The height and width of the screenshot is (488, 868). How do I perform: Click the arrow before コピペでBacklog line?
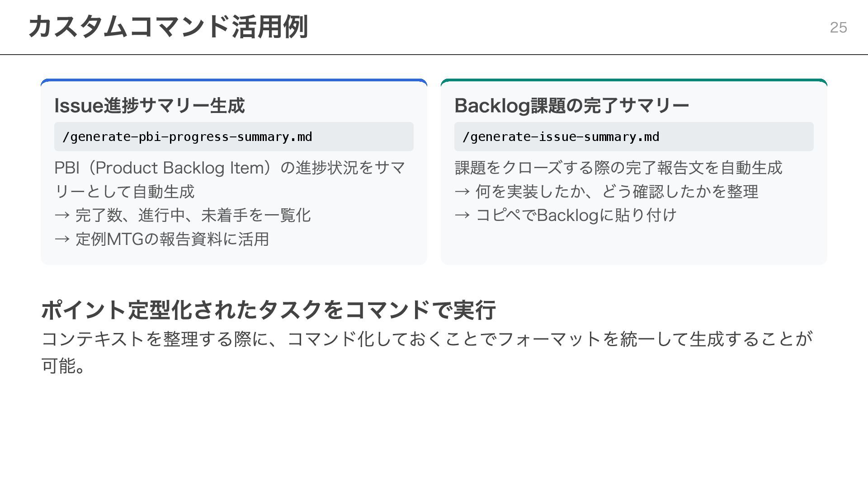[x=462, y=216]
